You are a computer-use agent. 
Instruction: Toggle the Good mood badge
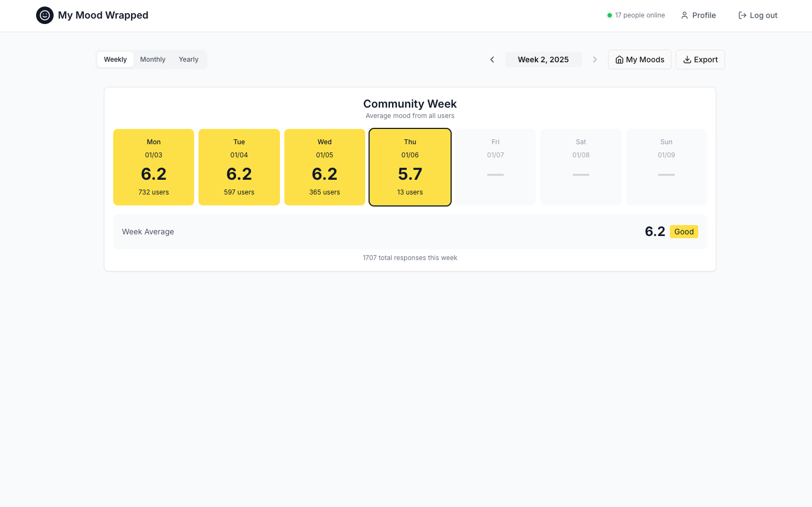(684, 232)
